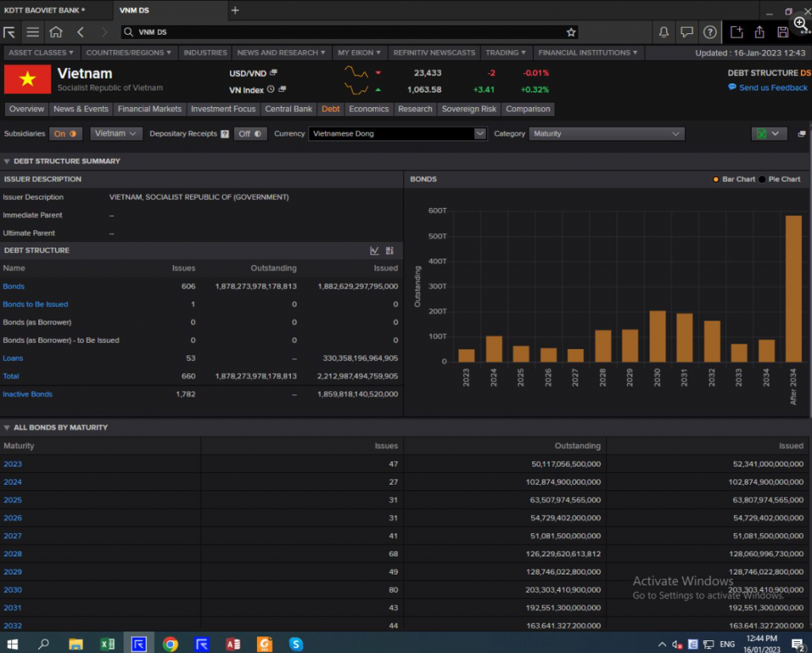Toggle the Subsidiaries On switch
The image size is (812, 653).
[x=66, y=134]
